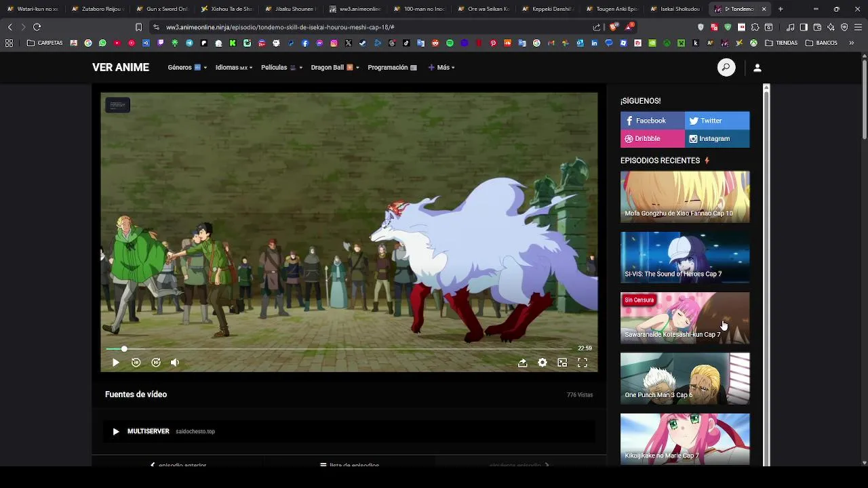Open the Facebook follow button
This screenshot has width=868, height=488.
(x=652, y=121)
